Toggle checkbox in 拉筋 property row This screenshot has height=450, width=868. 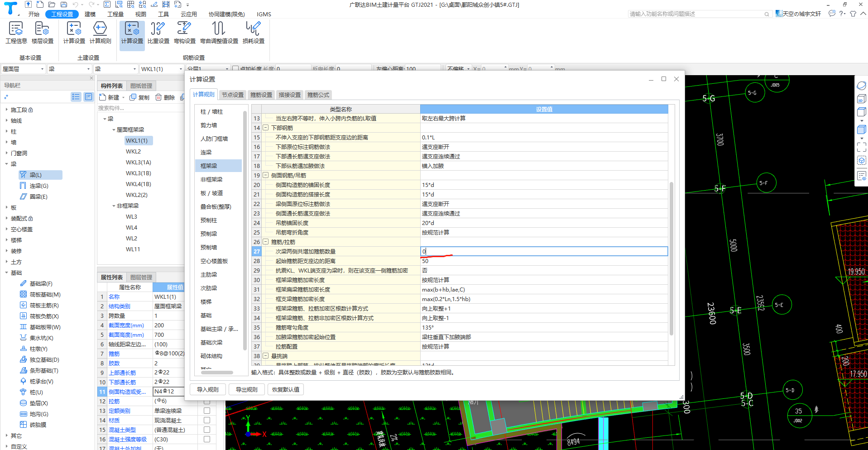coord(207,401)
